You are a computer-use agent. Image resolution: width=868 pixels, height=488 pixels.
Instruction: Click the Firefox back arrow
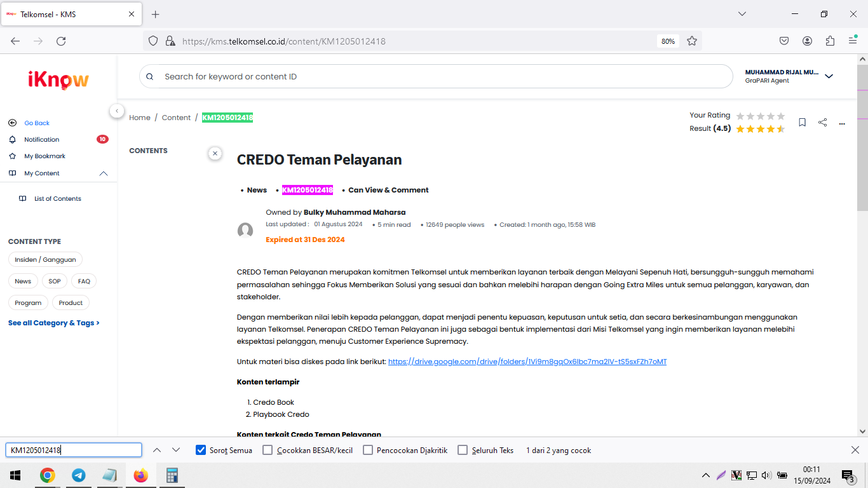coord(15,41)
